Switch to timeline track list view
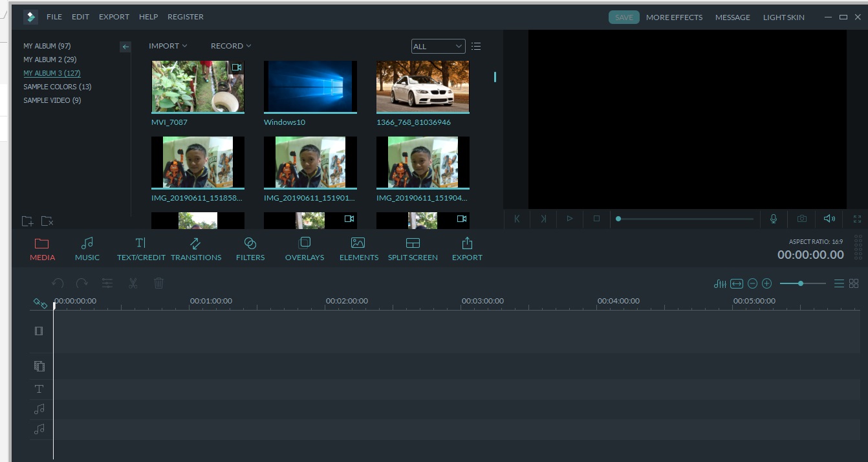This screenshot has width=868, height=462. [839, 283]
